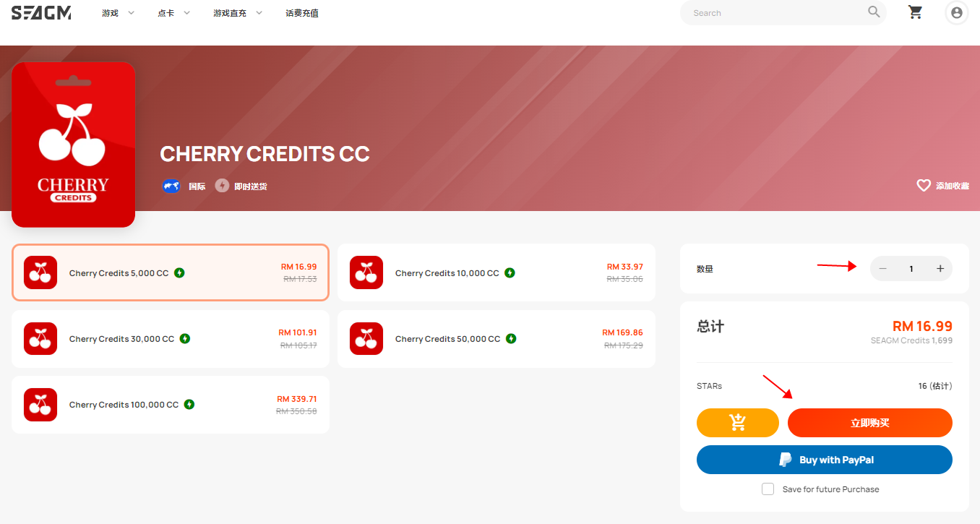Click green instant badge beside 50,000 CC
The height and width of the screenshot is (524, 980).
(511, 339)
